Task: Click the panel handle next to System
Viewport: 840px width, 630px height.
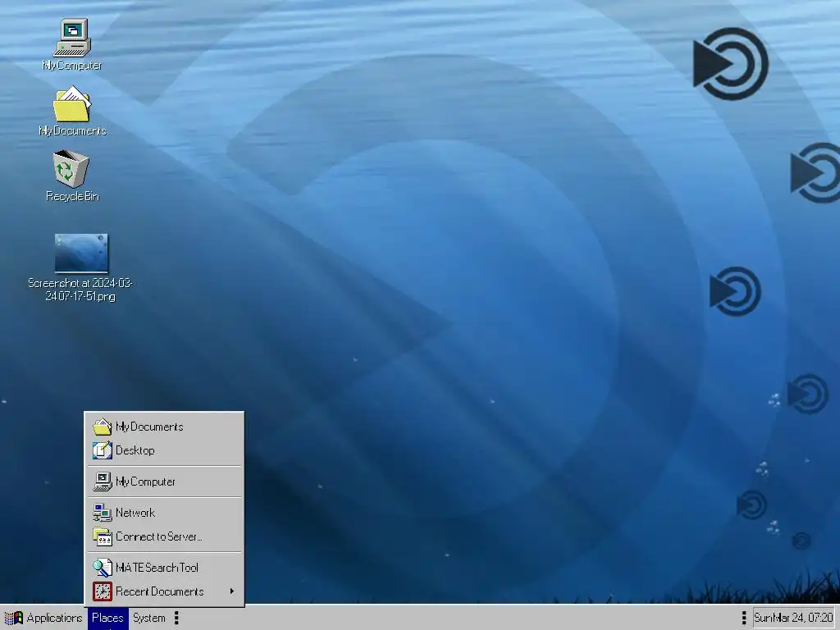Action: click(x=176, y=618)
